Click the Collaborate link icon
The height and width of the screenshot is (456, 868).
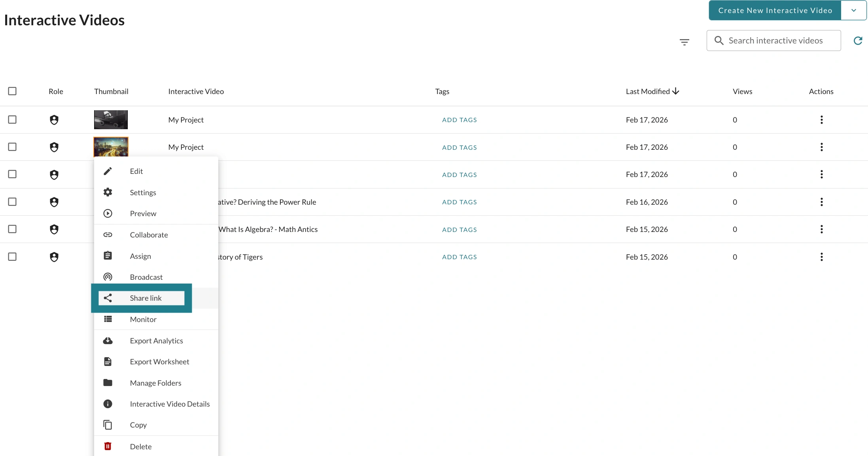(108, 235)
